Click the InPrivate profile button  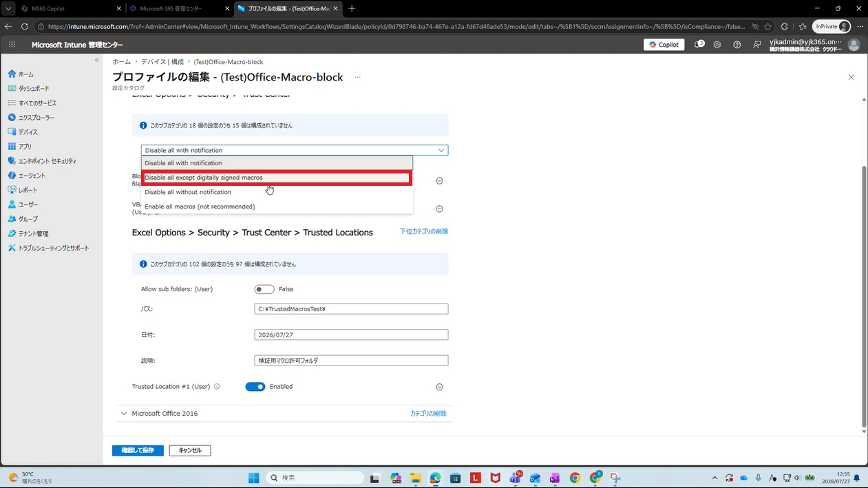pyautogui.click(x=832, y=27)
